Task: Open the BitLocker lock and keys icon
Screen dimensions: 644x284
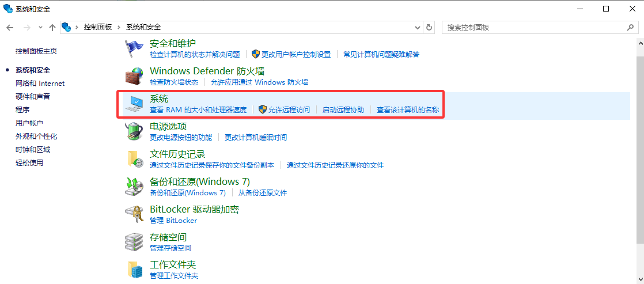Action: 134,214
